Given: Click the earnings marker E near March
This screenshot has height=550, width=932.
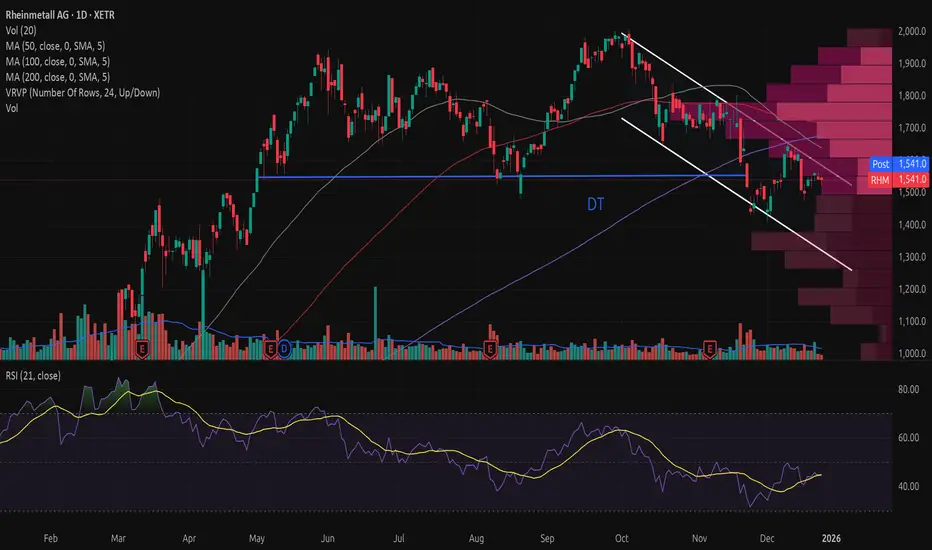Looking at the screenshot, I should click(142, 349).
